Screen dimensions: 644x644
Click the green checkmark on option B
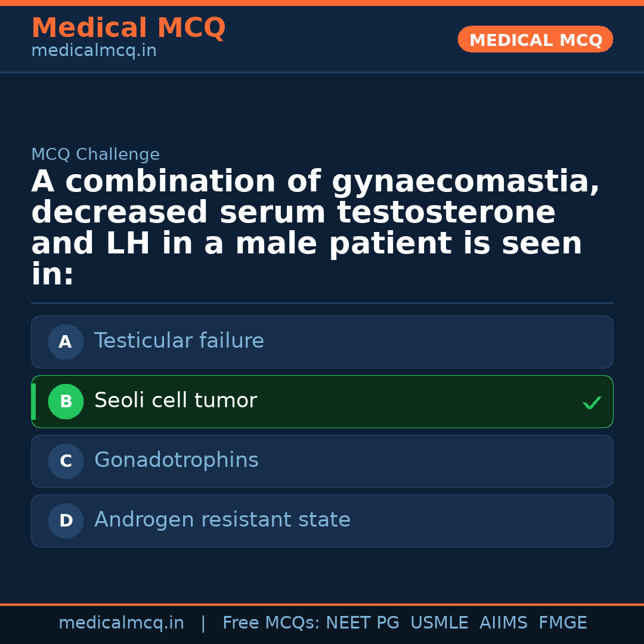592,403
